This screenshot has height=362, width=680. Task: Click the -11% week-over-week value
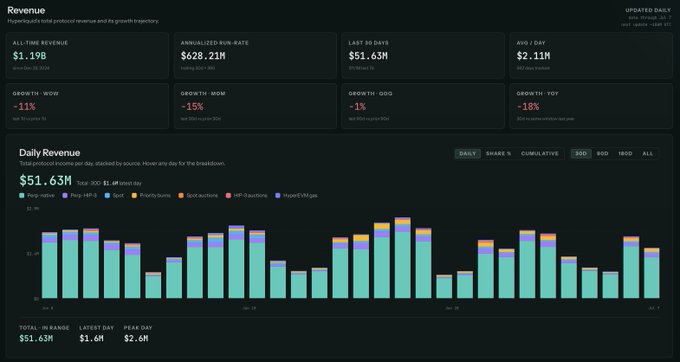24,107
